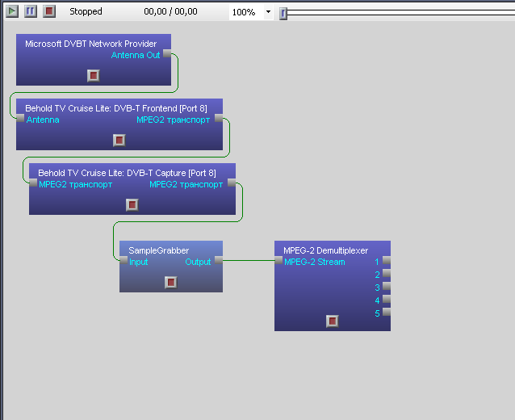Image resolution: width=515 pixels, height=420 pixels.
Task: Select Demultiplexer output pin 1
Action: pyautogui.click(x=386, y=261)
